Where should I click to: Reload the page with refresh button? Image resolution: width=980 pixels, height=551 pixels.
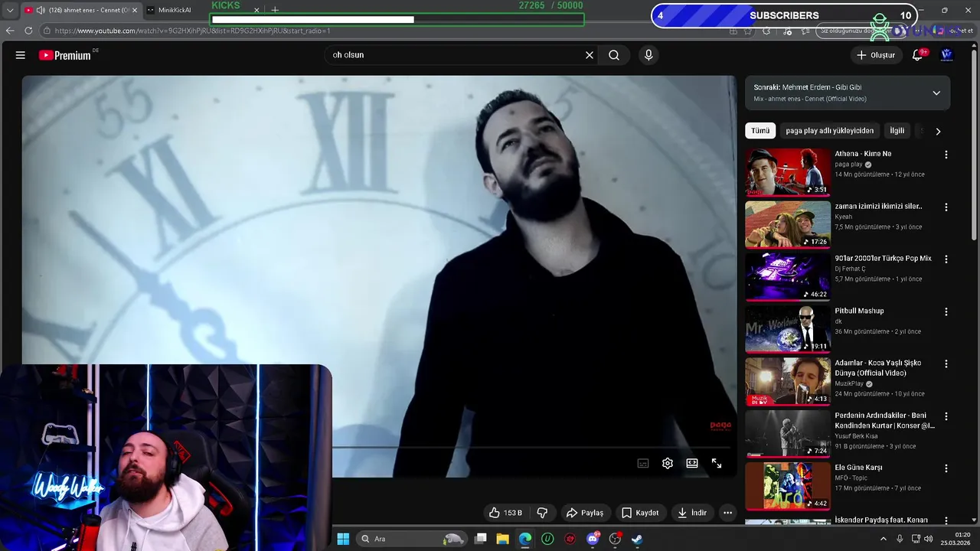pos(28,31)
